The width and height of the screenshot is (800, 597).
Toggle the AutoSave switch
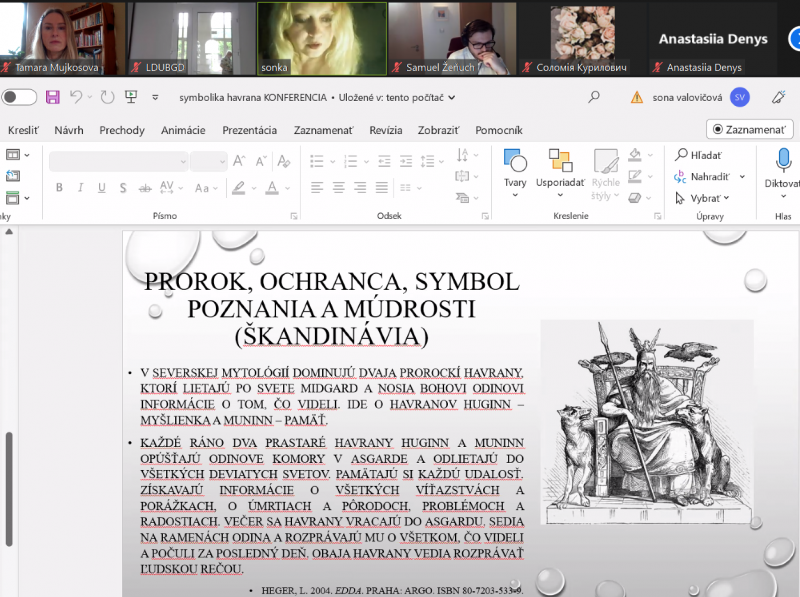point(19,97)
